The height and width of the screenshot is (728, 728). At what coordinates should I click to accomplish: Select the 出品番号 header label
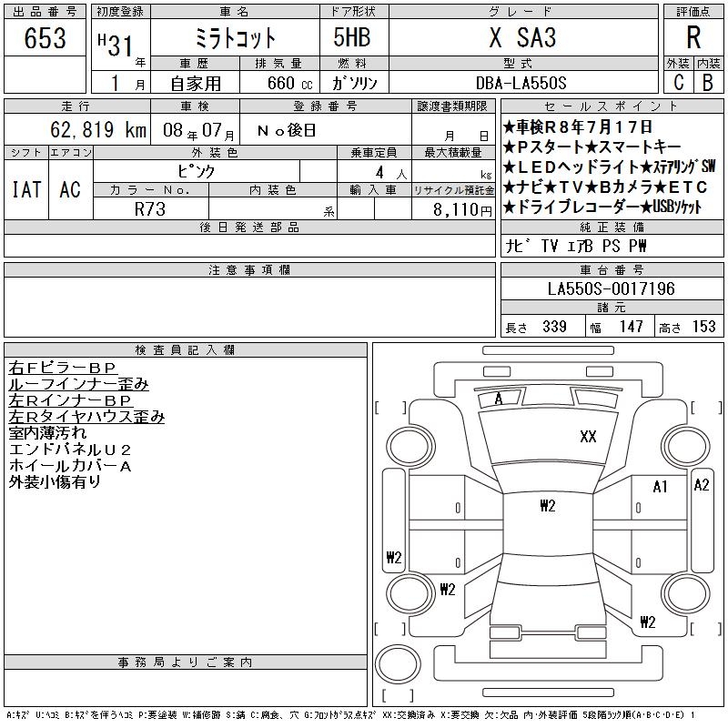pyautogui.click(x=45, y=12)
